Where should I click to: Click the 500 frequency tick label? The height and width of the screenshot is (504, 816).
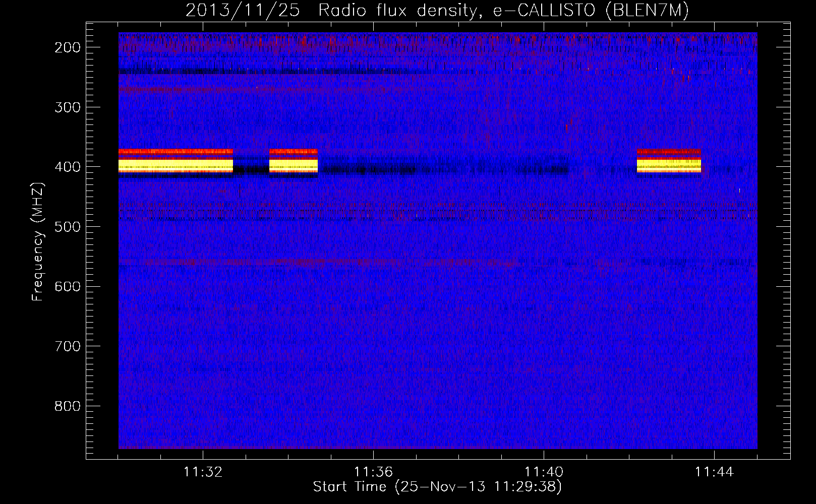pos(68,227)
